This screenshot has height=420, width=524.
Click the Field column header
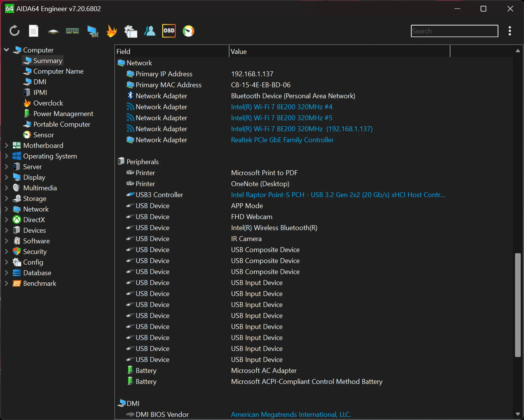(172, 51)
